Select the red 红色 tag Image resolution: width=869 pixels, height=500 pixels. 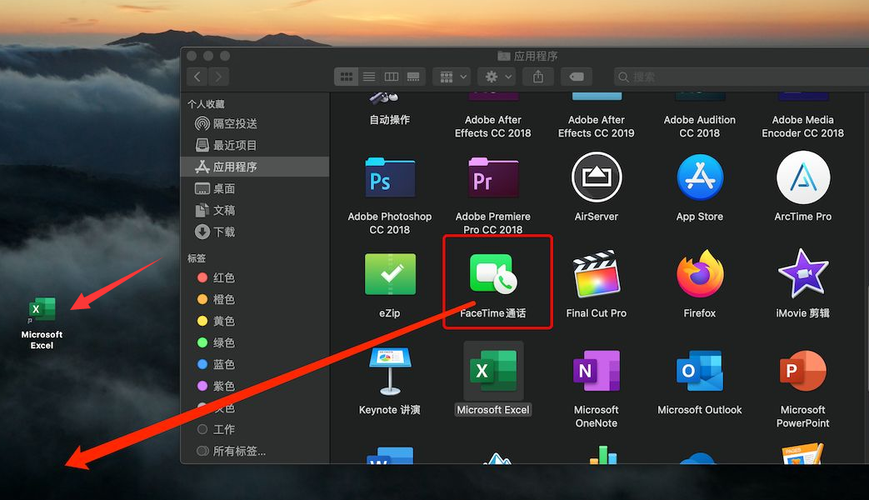pyautogui.click(x=224, y=278)
